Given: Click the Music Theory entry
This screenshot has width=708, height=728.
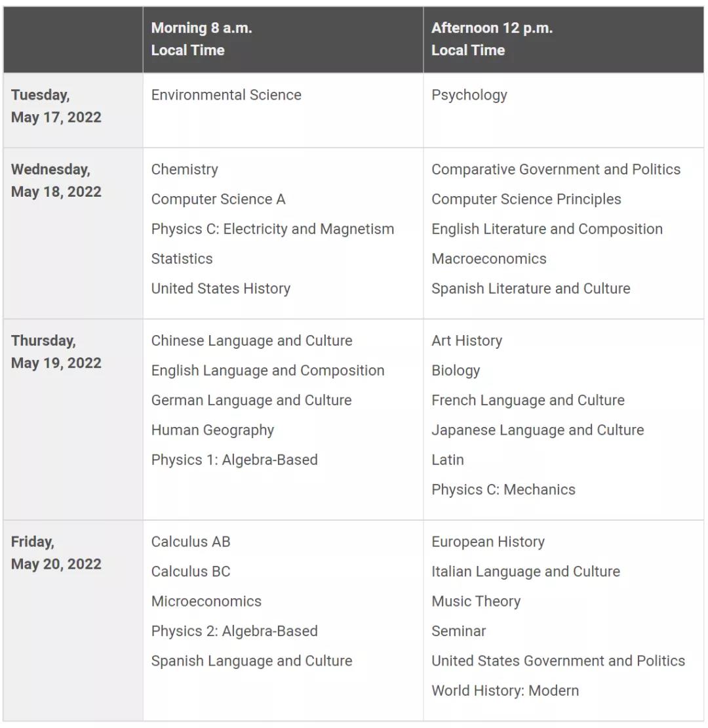Looking at the screenshot, I should click(x=475, y=601).
